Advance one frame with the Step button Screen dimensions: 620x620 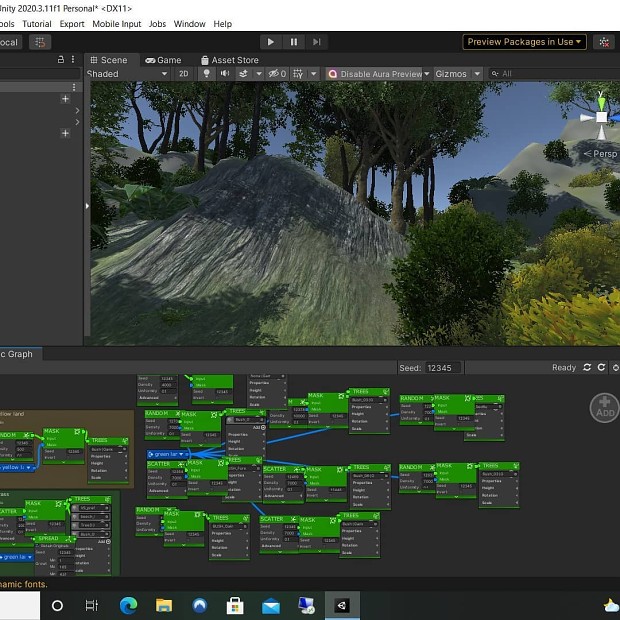(316, 42)
